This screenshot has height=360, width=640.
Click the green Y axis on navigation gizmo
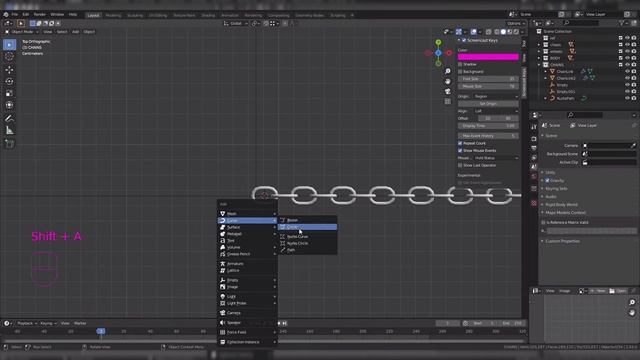tap(438, 42)
